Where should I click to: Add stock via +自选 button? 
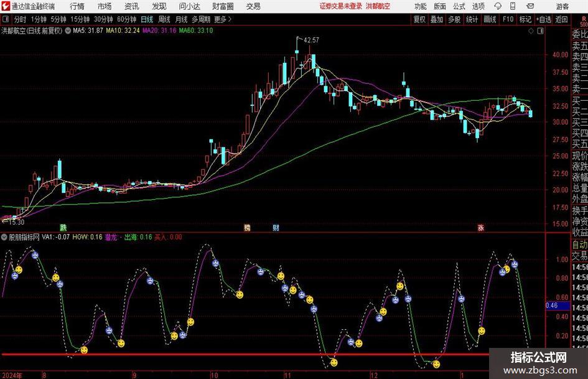tap(544, 19)
